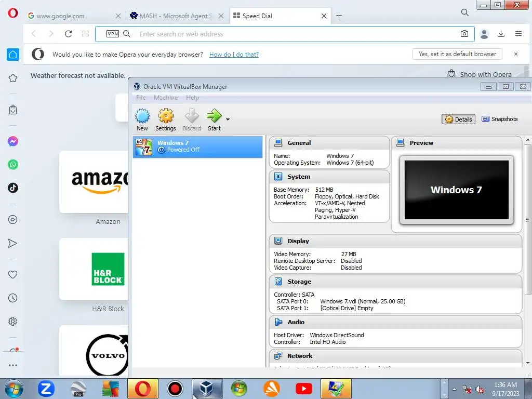Screen dimensions: 532x399
Task: Click the Opera address bar field
Action: click(285, 34)
